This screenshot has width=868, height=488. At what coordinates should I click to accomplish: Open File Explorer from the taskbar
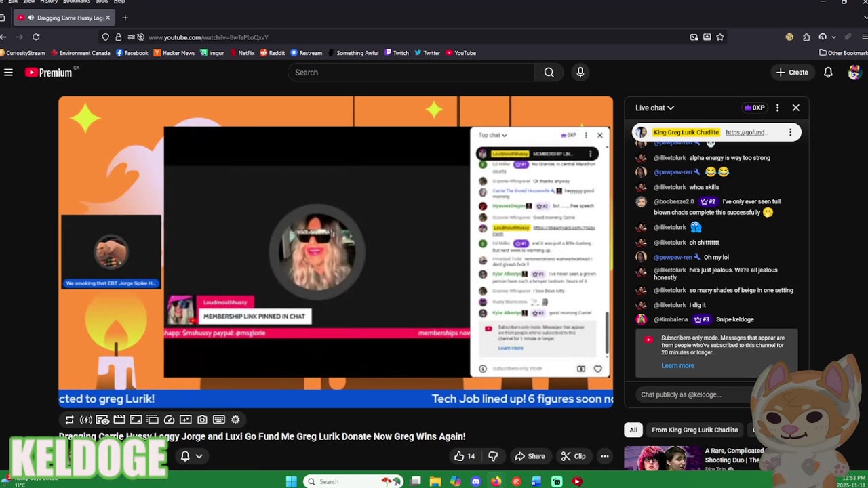tap(435, 481)
